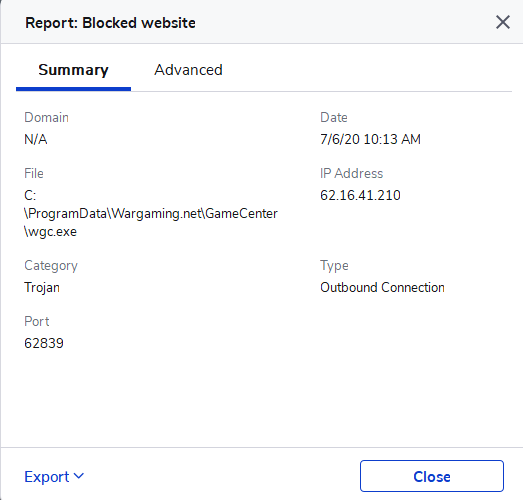Click the Close button
The height and width of the screenshot is (500, 523).
[x=432, y=476]
